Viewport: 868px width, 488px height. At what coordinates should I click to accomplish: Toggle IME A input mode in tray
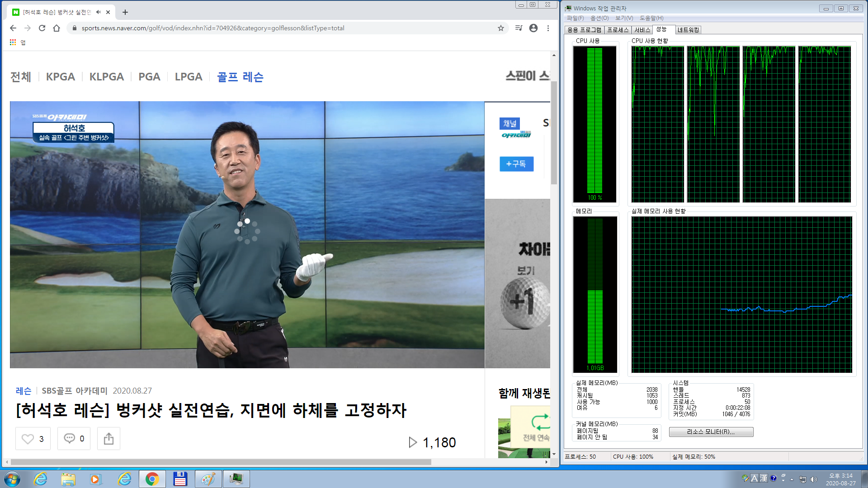click(x=754, y=478)
